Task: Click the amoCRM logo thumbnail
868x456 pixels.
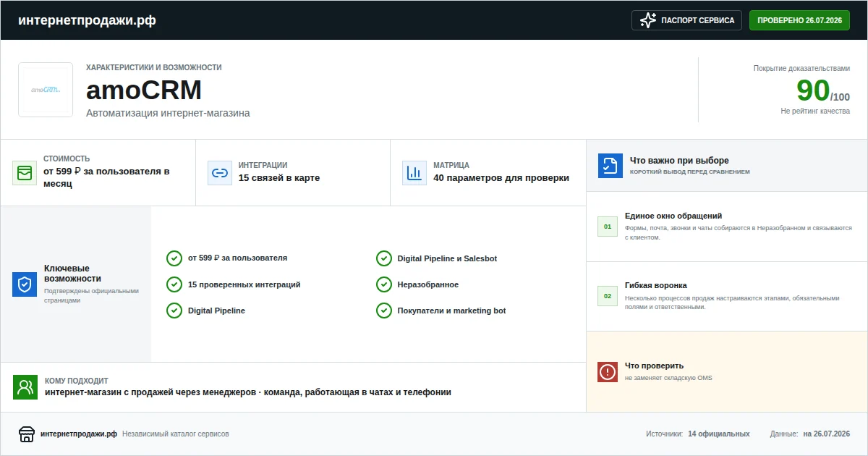Action: (x=46, y=90)
